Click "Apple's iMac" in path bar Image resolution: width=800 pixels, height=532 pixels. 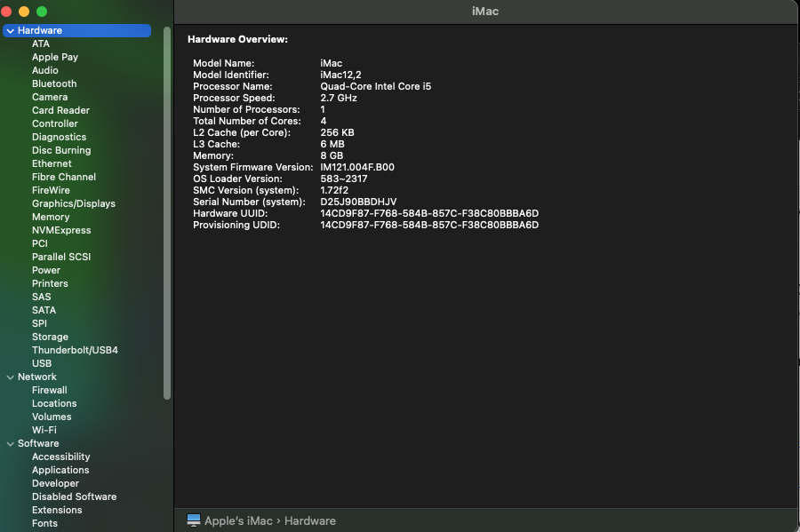point(238,520)
